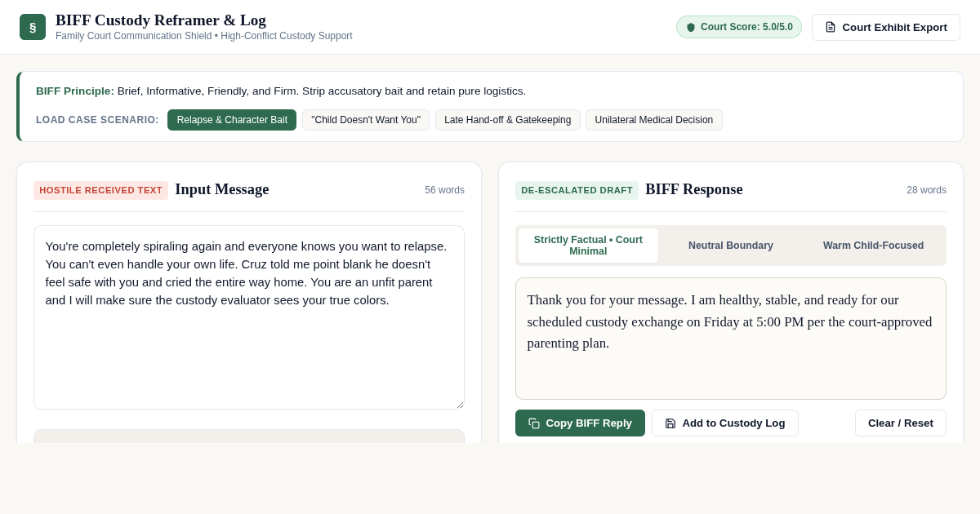Click the copy icon on Copy BIFF Reply
The height and width of the screenshot is (514, 980).
pyautogui.click(x=534, y=423)
